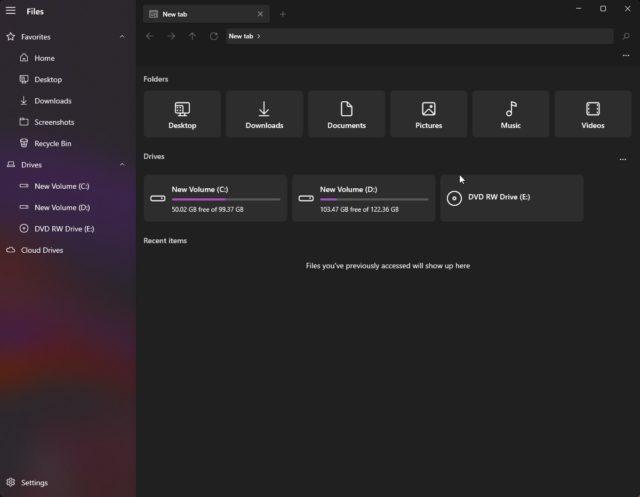Click '50.02 GB free of 99.37 GB' text
Image resolution: width=640 pixels, height=497 pixels.
tap(207, 209)
